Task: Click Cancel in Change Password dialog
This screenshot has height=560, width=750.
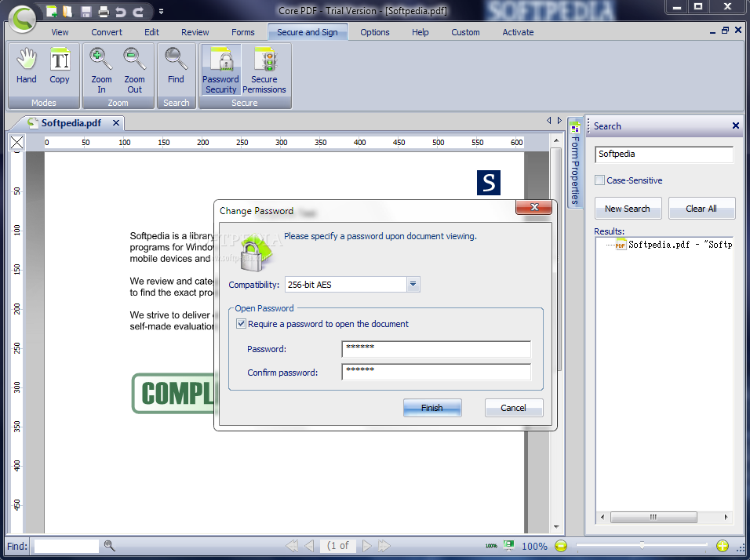Action: coord(514,408)
